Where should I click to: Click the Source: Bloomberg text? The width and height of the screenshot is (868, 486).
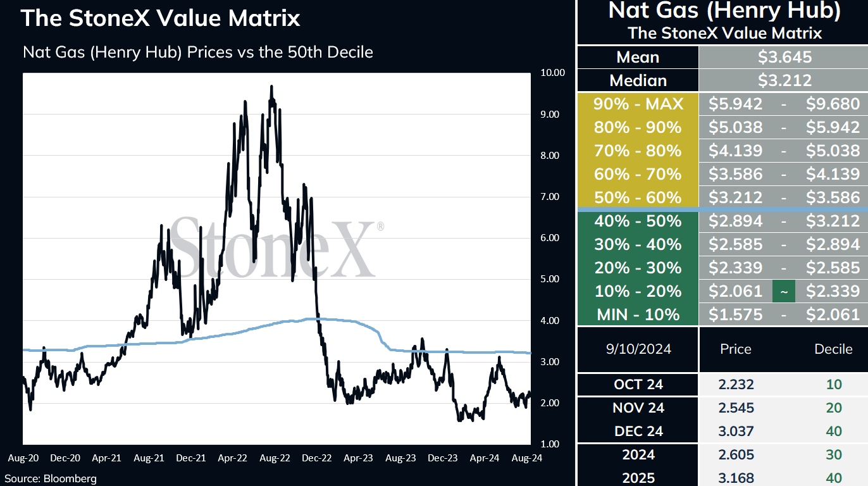[x=51, y=478]
